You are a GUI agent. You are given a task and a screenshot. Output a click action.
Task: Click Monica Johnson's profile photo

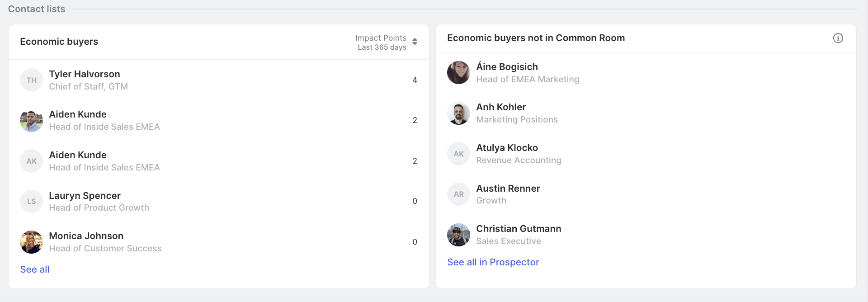pyautogui.click(x=31, y=242)
